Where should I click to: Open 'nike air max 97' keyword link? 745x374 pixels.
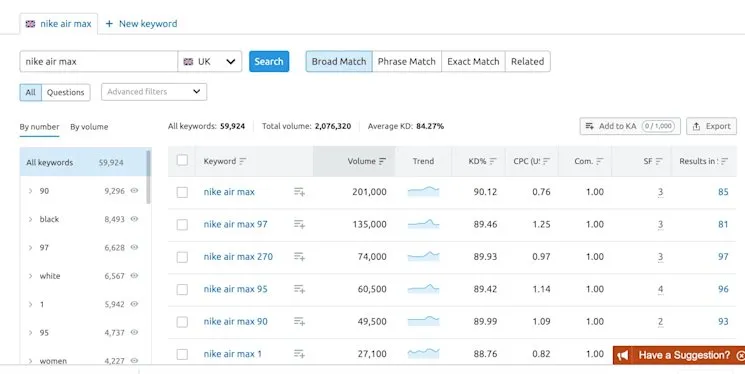tap(236, 224)
